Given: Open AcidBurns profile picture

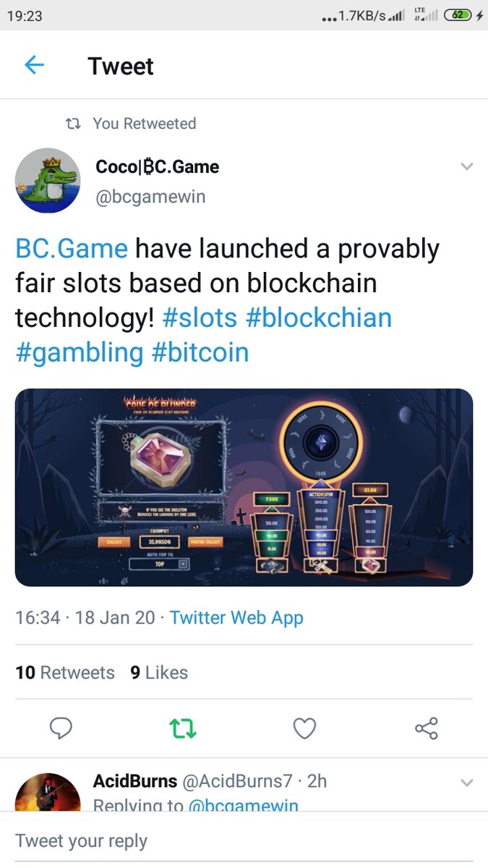Looking at the screenshot, I should [x=48, y=792].
